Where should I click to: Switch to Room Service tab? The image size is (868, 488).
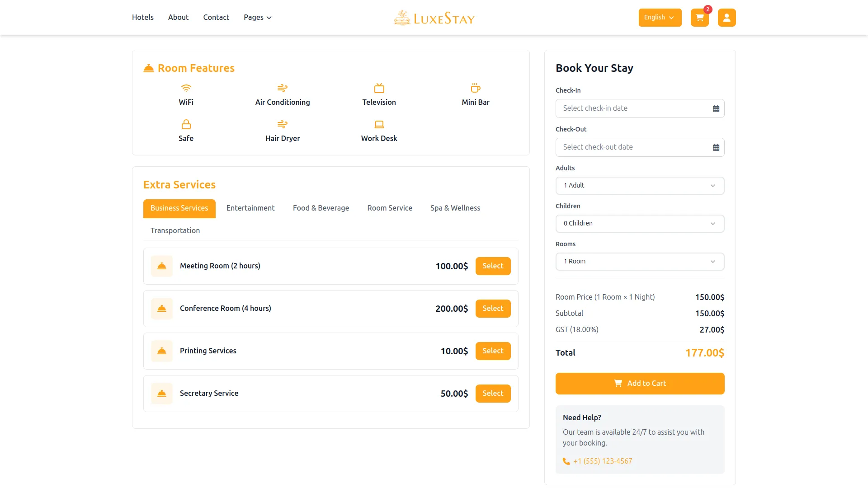[390, 208]
